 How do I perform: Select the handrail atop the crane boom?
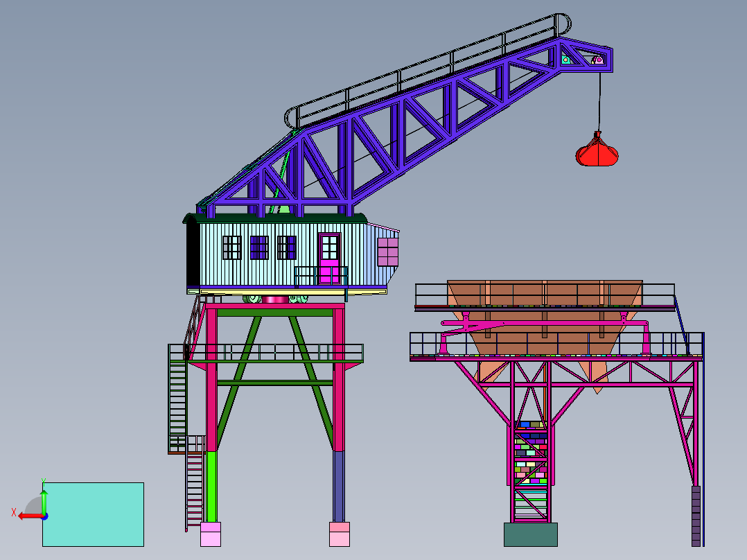(428, 70)
